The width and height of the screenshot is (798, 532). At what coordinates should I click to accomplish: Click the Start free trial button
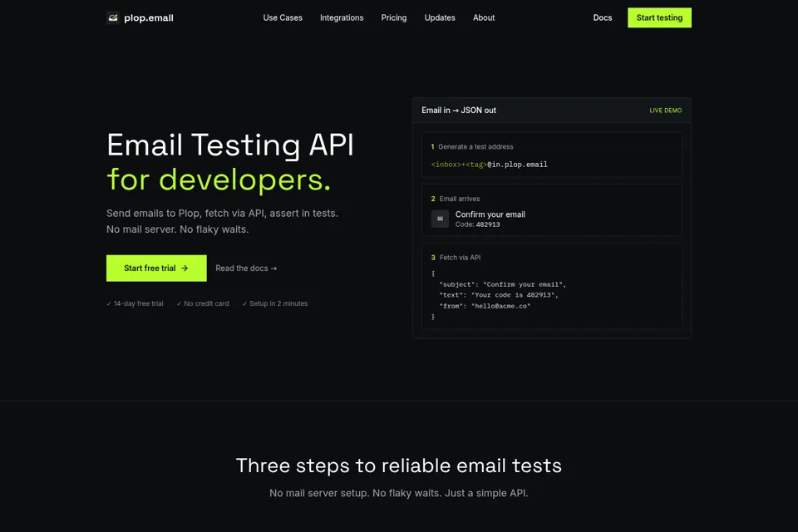tap(156, 268)
